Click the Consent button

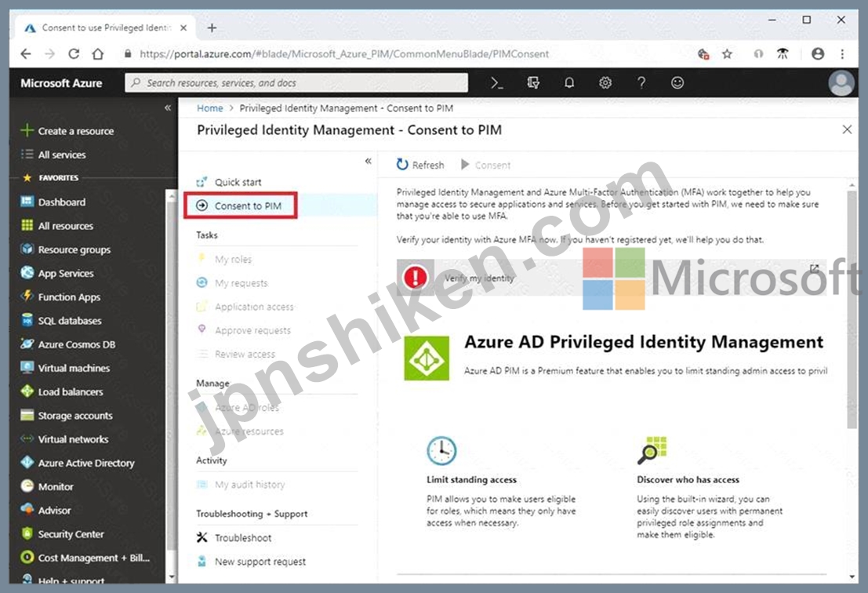coord(486,165)
